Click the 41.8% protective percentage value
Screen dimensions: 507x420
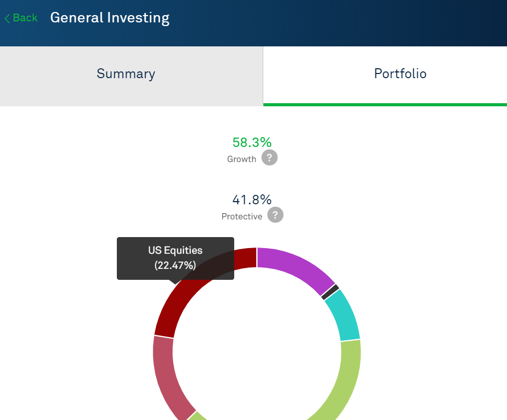click(252, 200)
